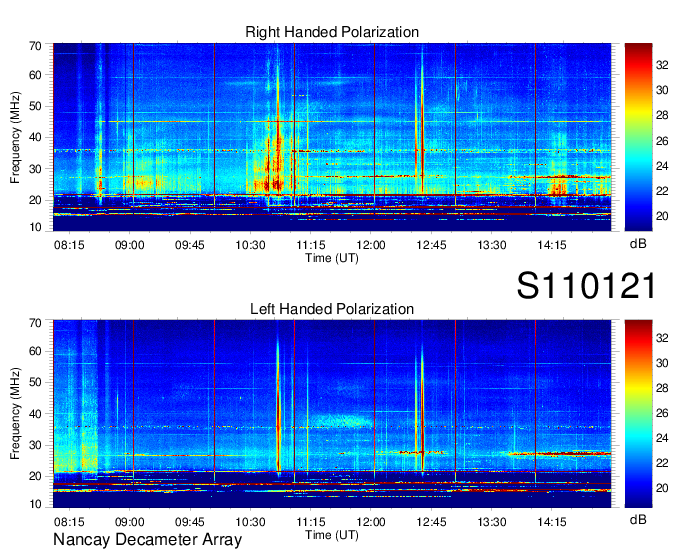The height and width of the screenshot is (552, 680).
Task: Click '20' on the Right Handed colorbar scale
Action: pos(662,216)
